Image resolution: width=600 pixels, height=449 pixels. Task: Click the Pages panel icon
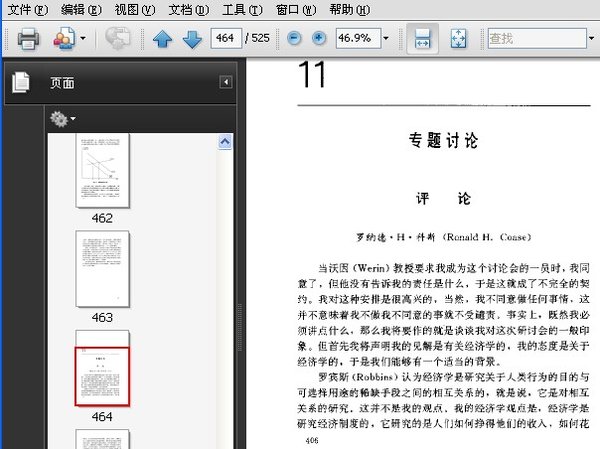(21, 82)
